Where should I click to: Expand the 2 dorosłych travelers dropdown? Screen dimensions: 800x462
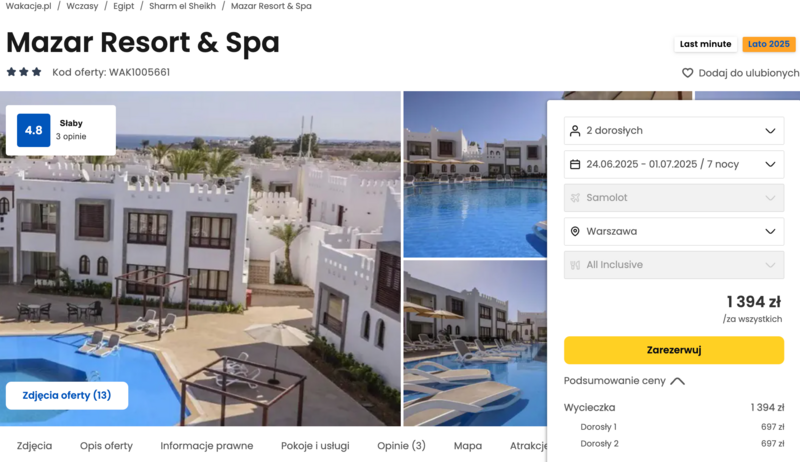point(674,131)
